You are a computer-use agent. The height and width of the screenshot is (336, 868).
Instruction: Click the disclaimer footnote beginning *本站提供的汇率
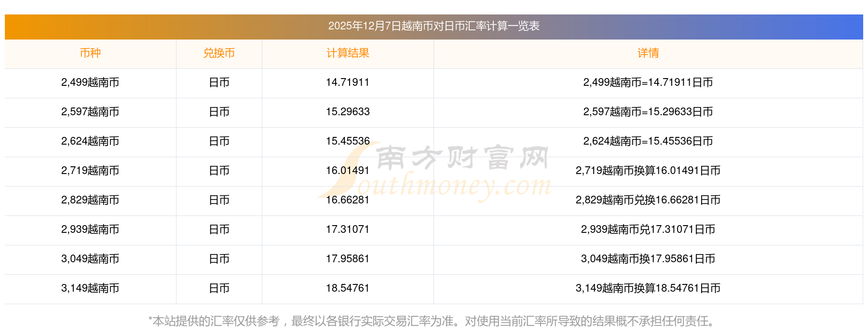coord(434,321)
